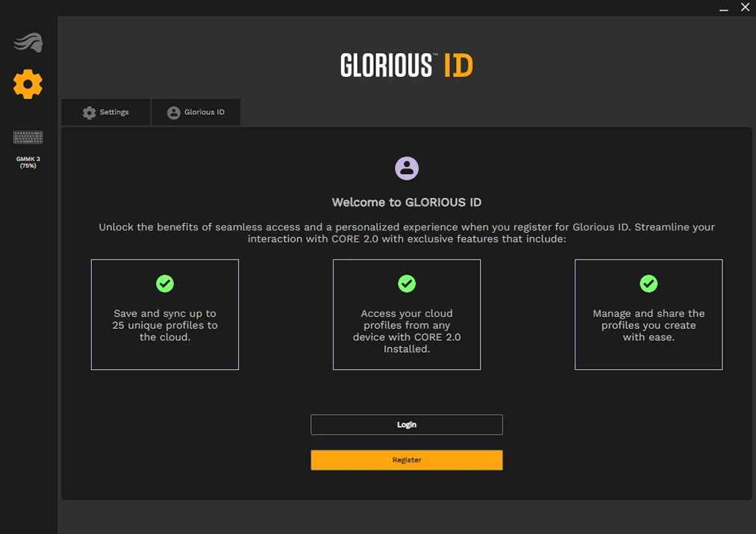The height and width of the screenshot is (534, 756).
Task: Close the CORE 2.0 window
Action: [745, 7]
